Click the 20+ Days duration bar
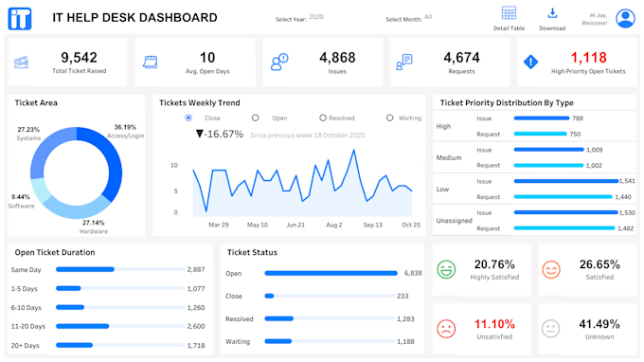The width and height of the screenshot is (644, 362). point(74,345)
